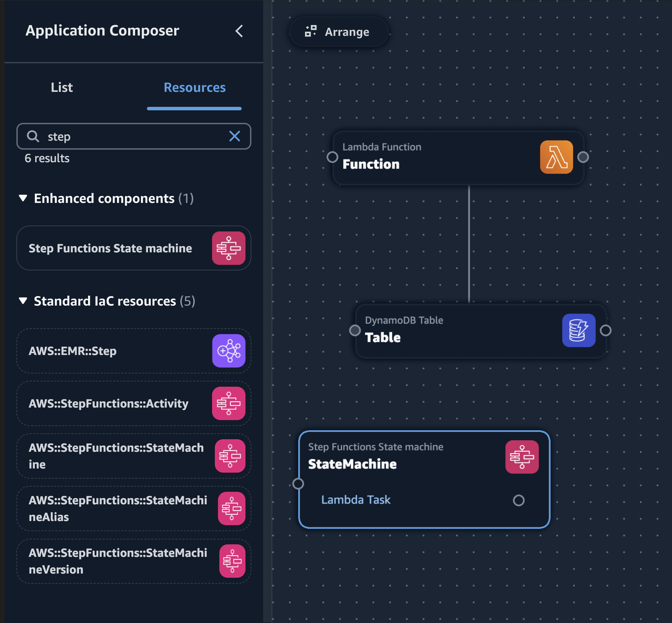Click the AWS::StepFunctions::StateMachineAlias icon
Screen dimensions: 672x623
(232, 508)
